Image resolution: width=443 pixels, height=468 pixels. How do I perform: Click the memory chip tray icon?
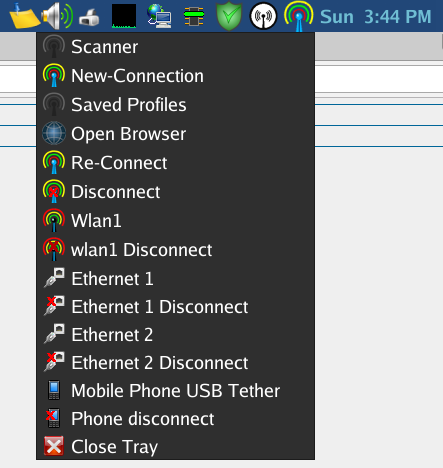coord(194,16)
